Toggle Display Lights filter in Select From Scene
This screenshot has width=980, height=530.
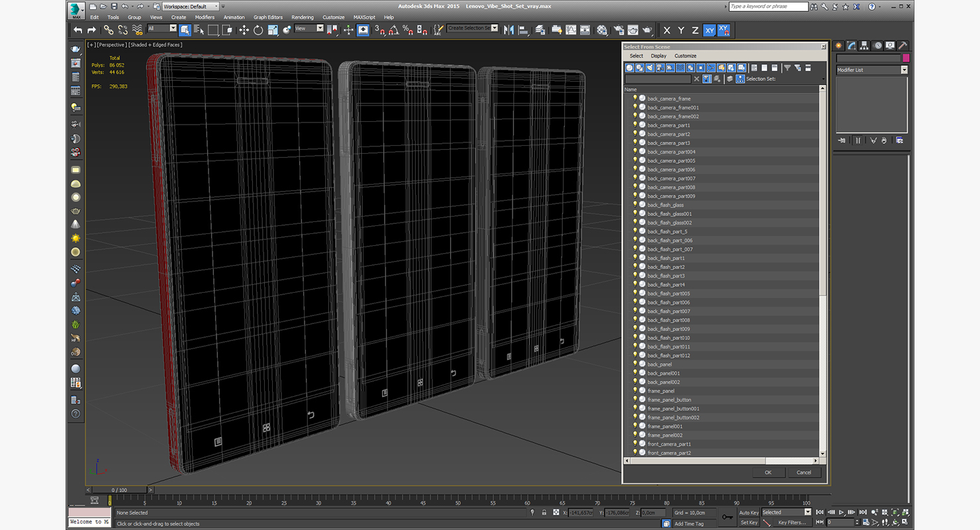(650, 68)
